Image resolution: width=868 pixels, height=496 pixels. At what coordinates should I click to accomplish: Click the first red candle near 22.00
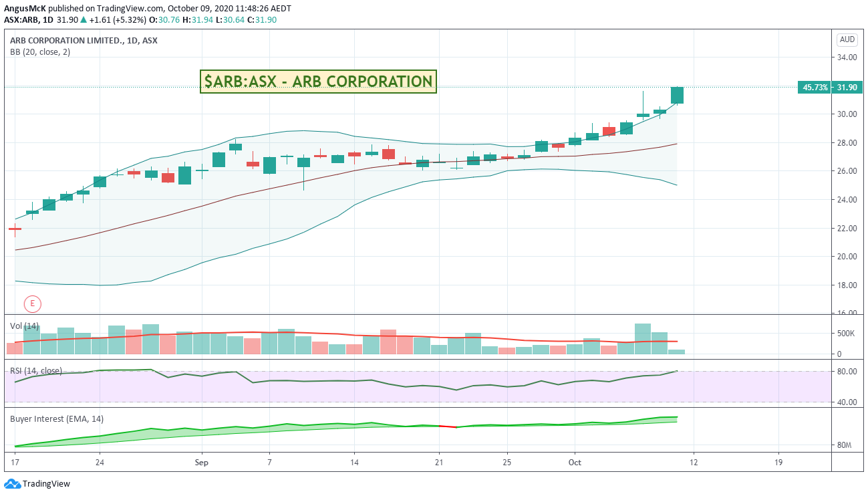(15, 229)
